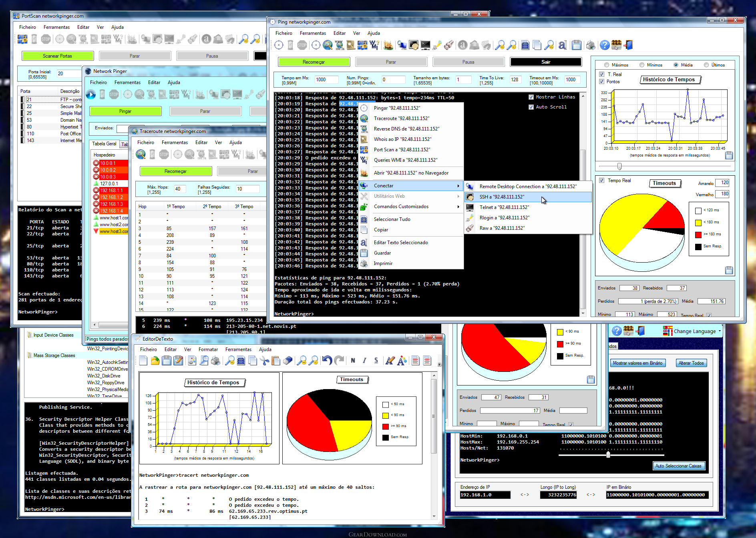Click the scissors cut icon in EditorDeTexto
The height and width of the screenshot is (538, 756).
(x=264, y=361)
